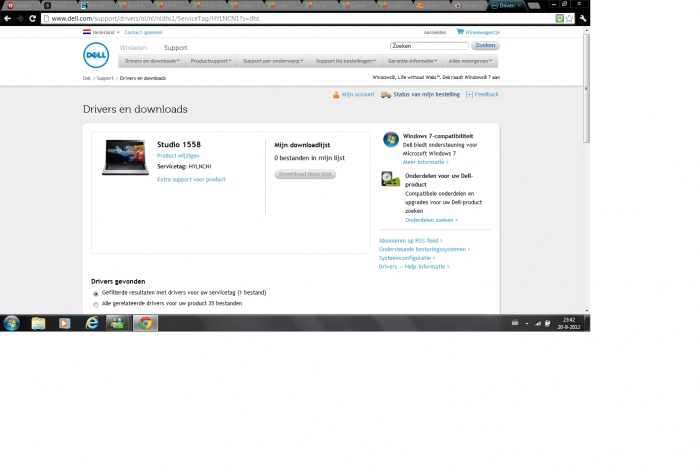This screenshot has height=471, width=700.
Task: Open 'Abonneren op RSS-feed' link
Action: pos(411,241)
